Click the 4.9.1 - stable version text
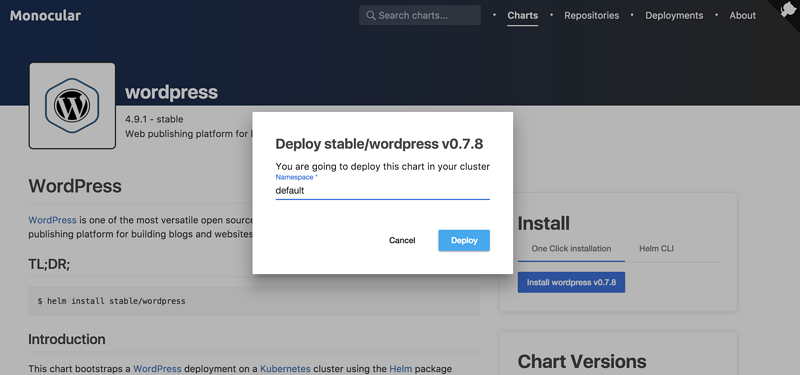 pos(154,119)
